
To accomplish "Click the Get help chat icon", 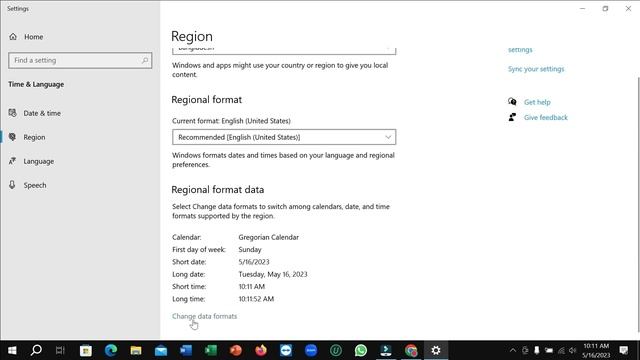I will [x=512, y=102].
